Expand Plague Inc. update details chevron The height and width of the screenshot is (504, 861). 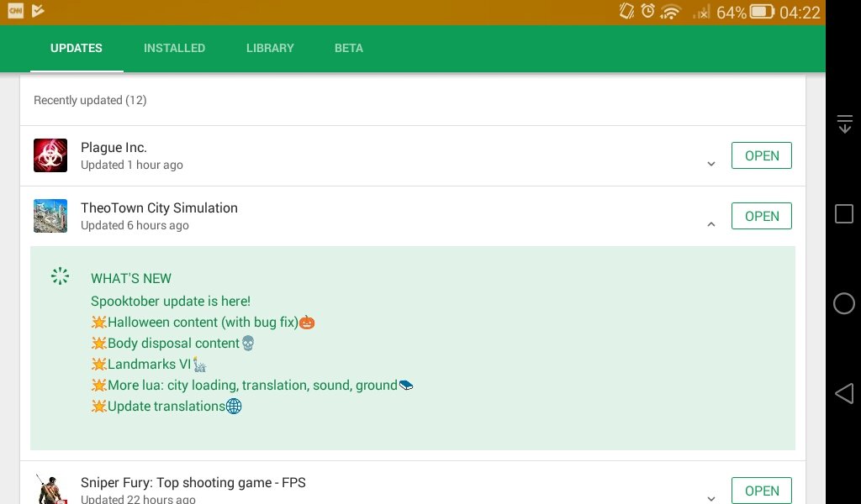point(711,164)
